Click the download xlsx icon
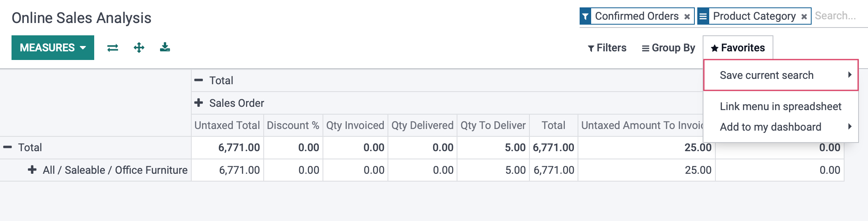Screen dimensions: 868x221 pyautogui.click(x=165, y=47)
